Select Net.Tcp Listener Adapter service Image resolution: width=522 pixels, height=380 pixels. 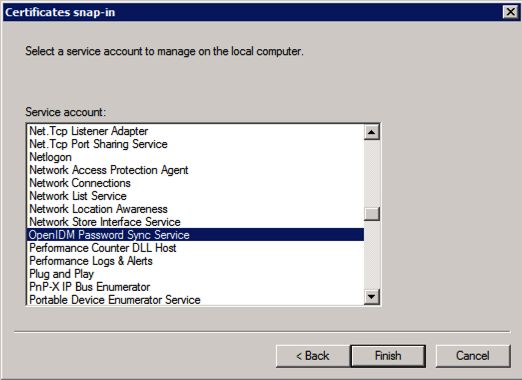tap(195, 131)
